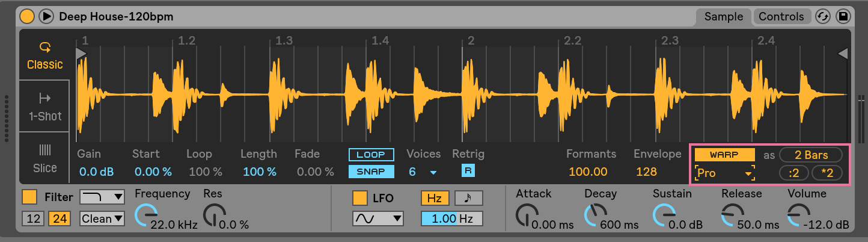The image size is (868, 242).
Task: Click the :2 halve tempo button
Action: (793, 174)
